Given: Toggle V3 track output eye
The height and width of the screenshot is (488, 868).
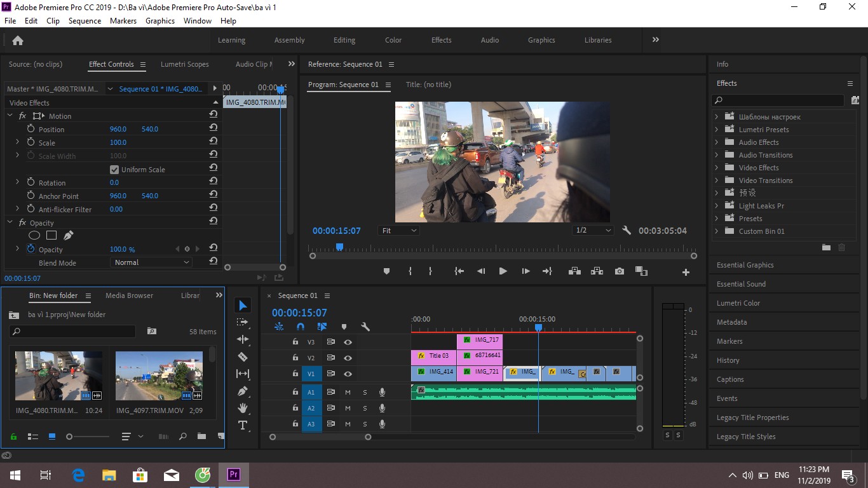Looking at the screenshot, I should tap(348, 342).
